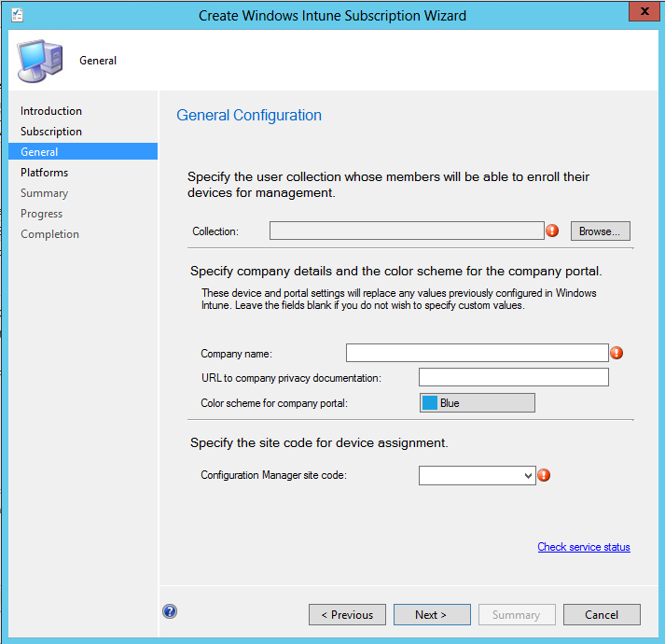665x644 pixels.
Task: Click the Next > button
Action: pos(432,614)
